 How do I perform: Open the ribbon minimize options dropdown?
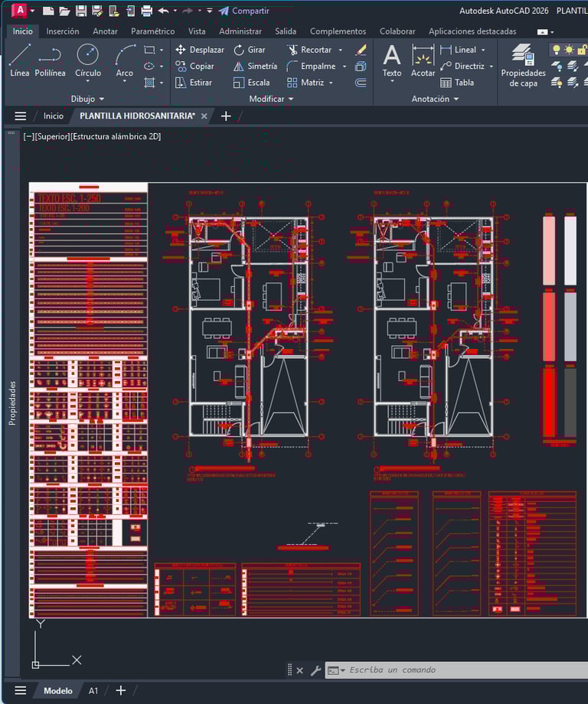(552, 32)
